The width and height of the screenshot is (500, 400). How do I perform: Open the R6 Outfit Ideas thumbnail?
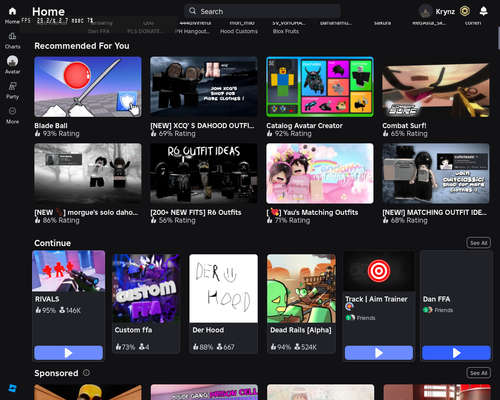[x=204, y=173]
